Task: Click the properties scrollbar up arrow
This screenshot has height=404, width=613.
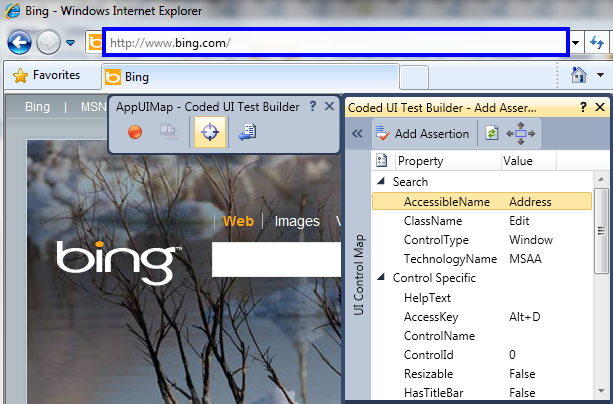Action: click(601, 179)
